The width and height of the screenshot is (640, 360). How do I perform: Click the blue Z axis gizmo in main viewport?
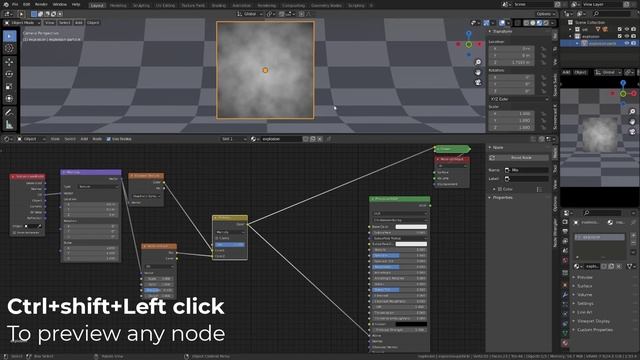tap(469, 34)
